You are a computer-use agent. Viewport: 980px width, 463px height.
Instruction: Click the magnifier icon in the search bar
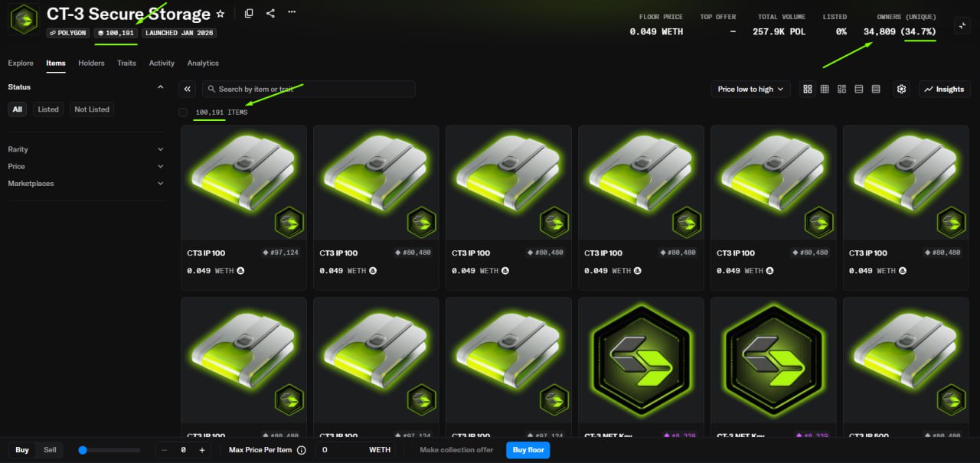coord(212,89)
